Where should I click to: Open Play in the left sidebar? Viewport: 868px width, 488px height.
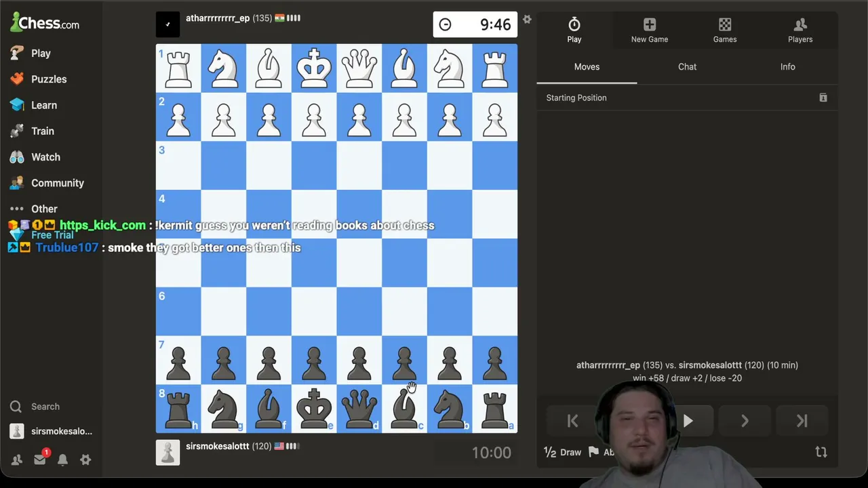click(31, 53)
